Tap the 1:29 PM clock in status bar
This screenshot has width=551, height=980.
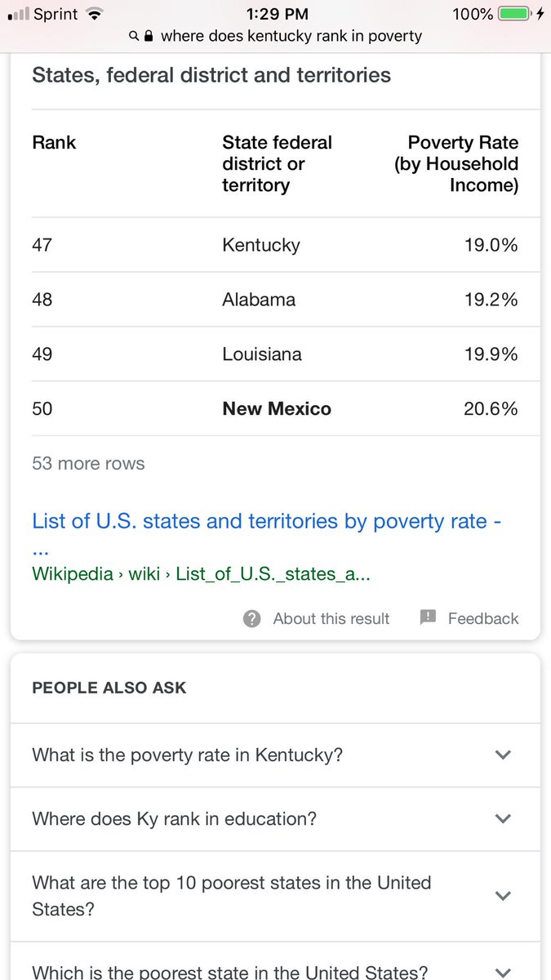(276, 14)
